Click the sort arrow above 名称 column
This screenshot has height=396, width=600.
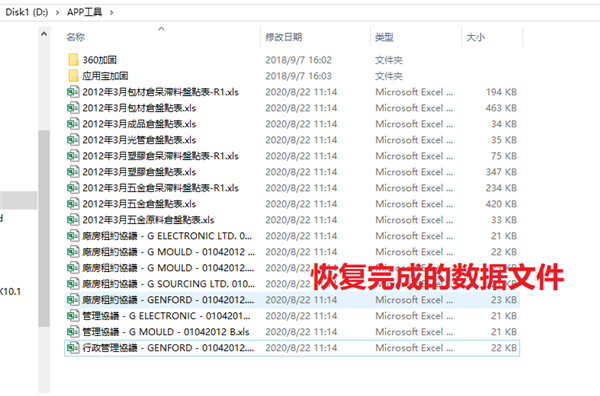coord(161,29)
